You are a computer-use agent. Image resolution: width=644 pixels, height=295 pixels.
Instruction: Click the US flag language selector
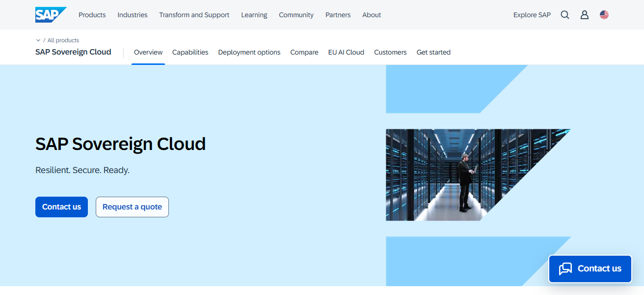point(604,15)
